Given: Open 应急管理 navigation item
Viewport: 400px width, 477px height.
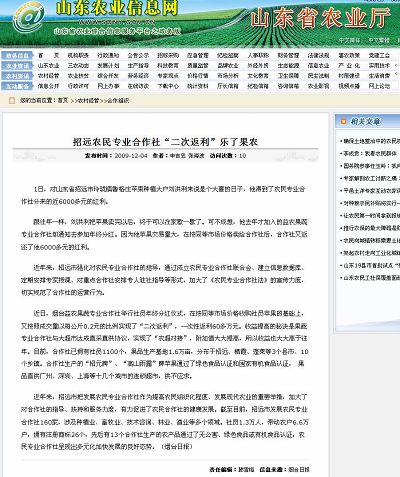Looking at the screenshot, I should (x=198, y=55).
